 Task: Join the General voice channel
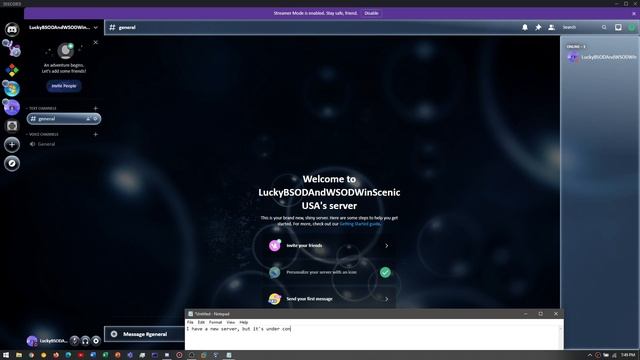pyautogui.click(x=64, y=144)
